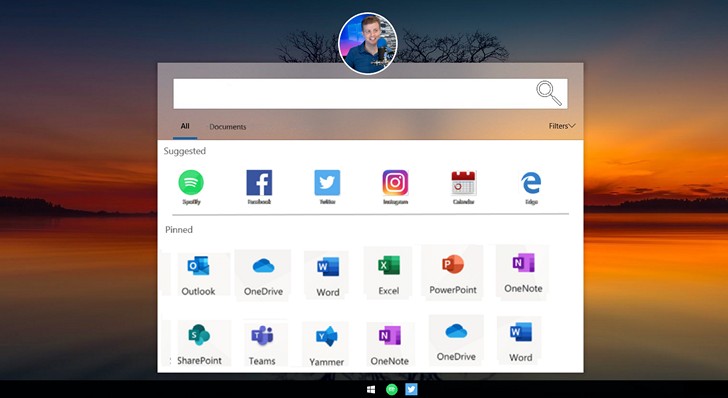Launch Word tile beside Excel

(x=326, y=274)
